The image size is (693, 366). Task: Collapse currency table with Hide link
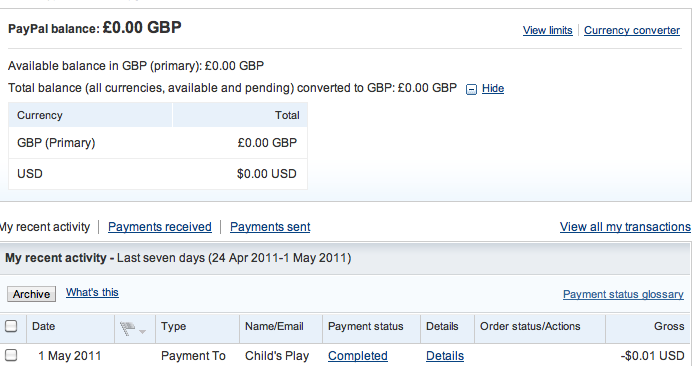point(493,88)
